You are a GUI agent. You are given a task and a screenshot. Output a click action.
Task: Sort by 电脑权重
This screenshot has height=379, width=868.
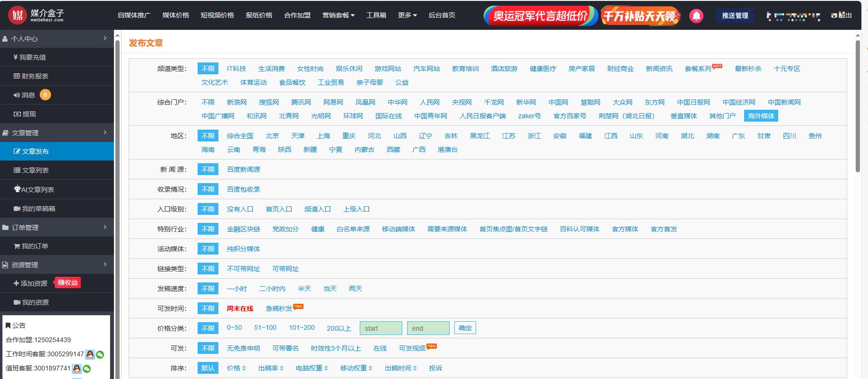312,368
